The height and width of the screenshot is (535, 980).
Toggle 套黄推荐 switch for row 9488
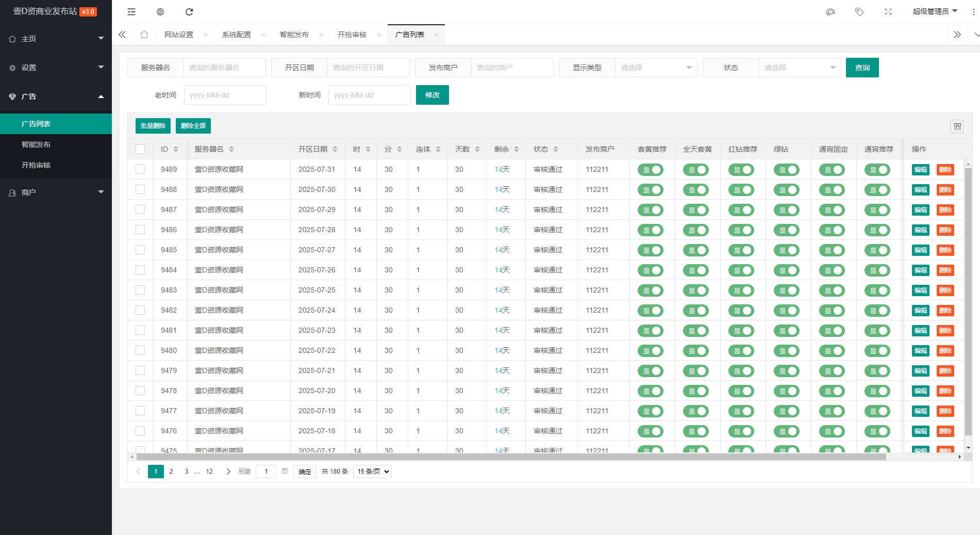point(651,190)
